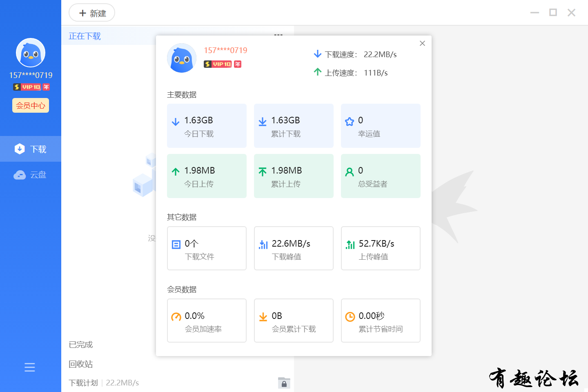
Task: Open the 云盘 cloud drive tab
Action: 31,175
